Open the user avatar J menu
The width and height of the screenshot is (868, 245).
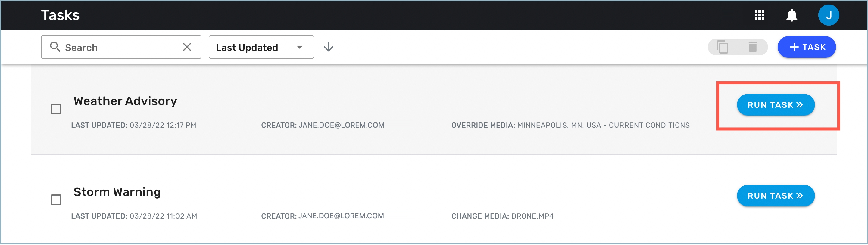click(x=829, y=15)
